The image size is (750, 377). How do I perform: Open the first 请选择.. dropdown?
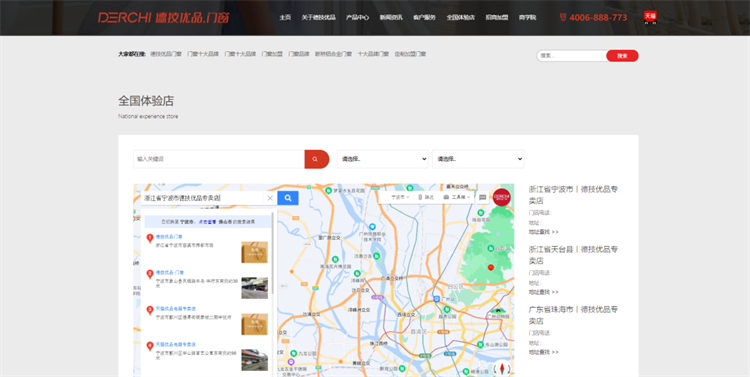pyautogui.click(x=383, y=159)
